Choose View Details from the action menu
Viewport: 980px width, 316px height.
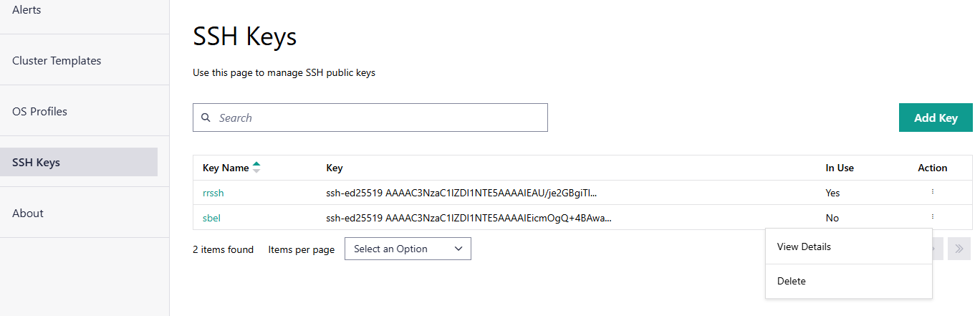coord(804,246)
